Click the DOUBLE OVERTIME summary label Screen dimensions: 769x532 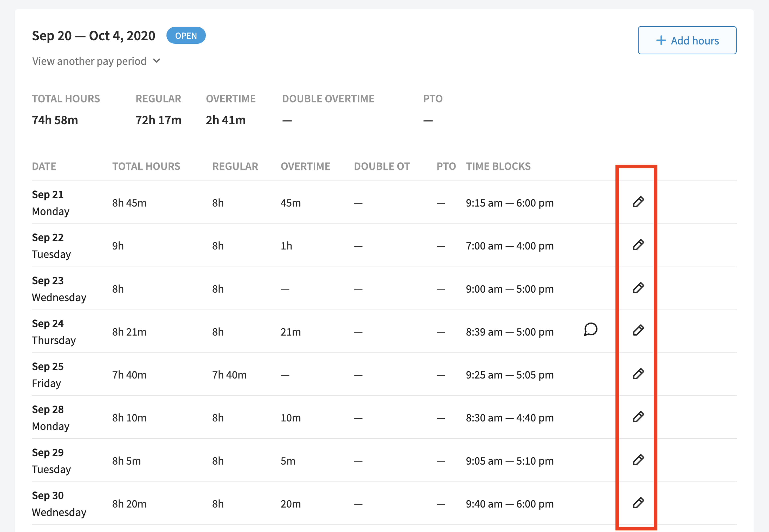(328, 99)
